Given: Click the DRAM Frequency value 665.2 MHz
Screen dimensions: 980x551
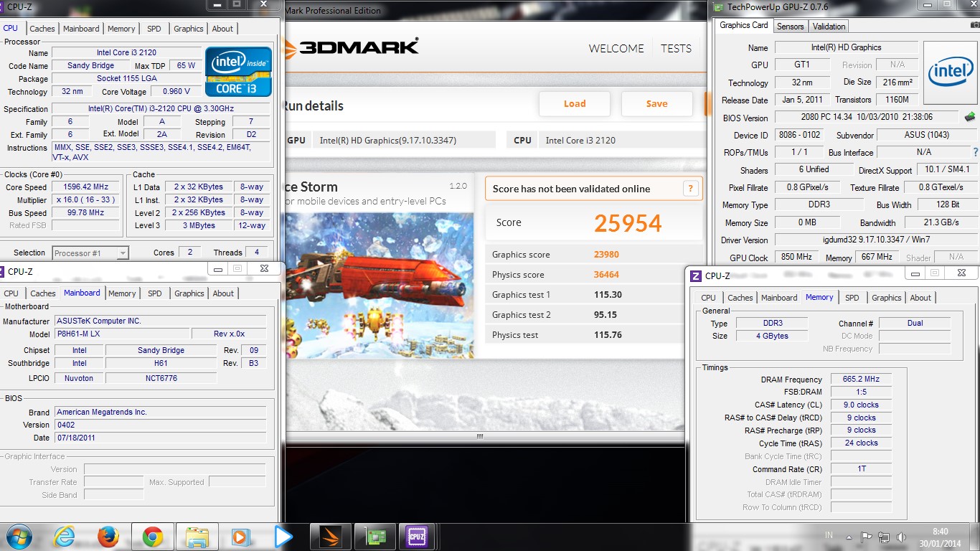Looking at the screenshot, I should click(861, 380).
